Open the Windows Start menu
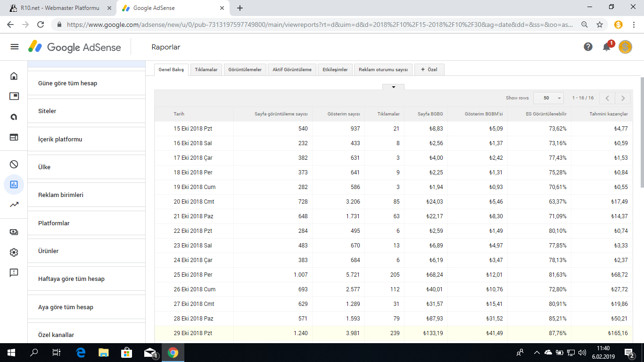The width and height of the screenshot is (644, 362). (11, 352)
